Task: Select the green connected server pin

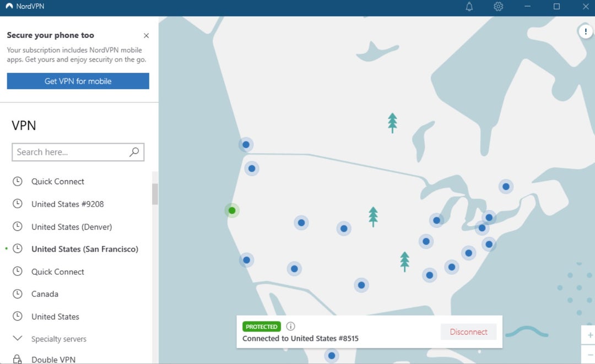Action: coord(232,210)
